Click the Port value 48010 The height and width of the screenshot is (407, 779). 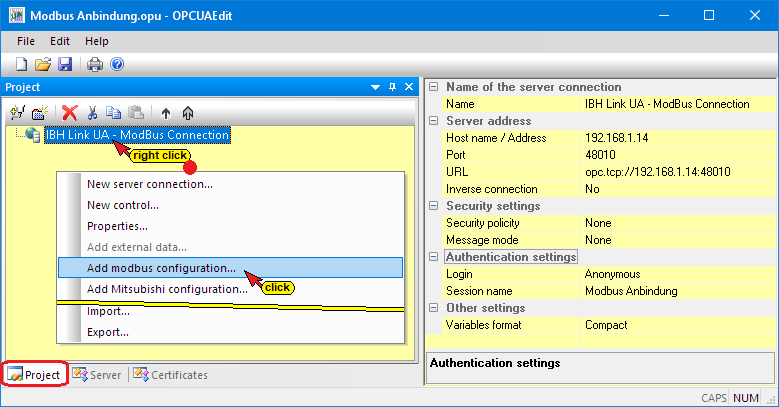[600, 155]
